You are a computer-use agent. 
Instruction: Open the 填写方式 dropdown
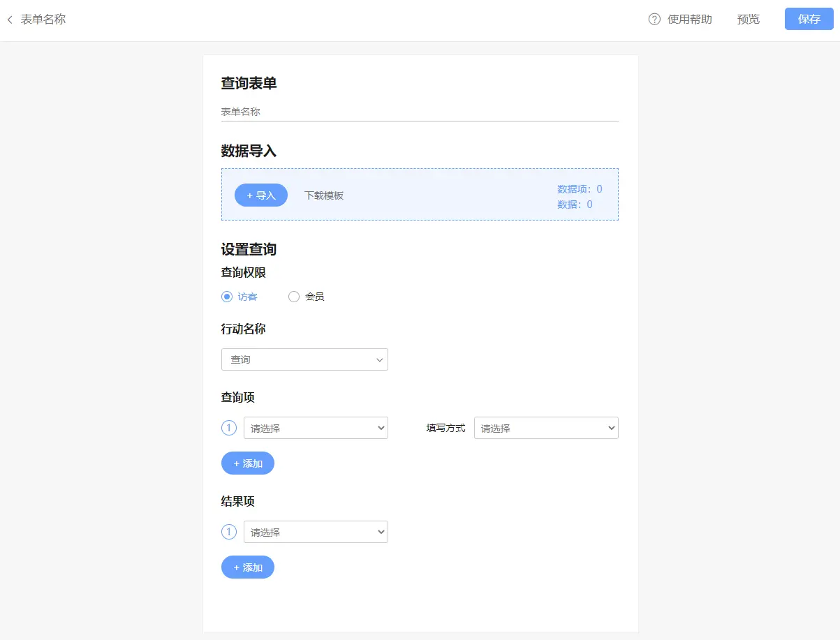pyautogui.click(x=546, y=428)
